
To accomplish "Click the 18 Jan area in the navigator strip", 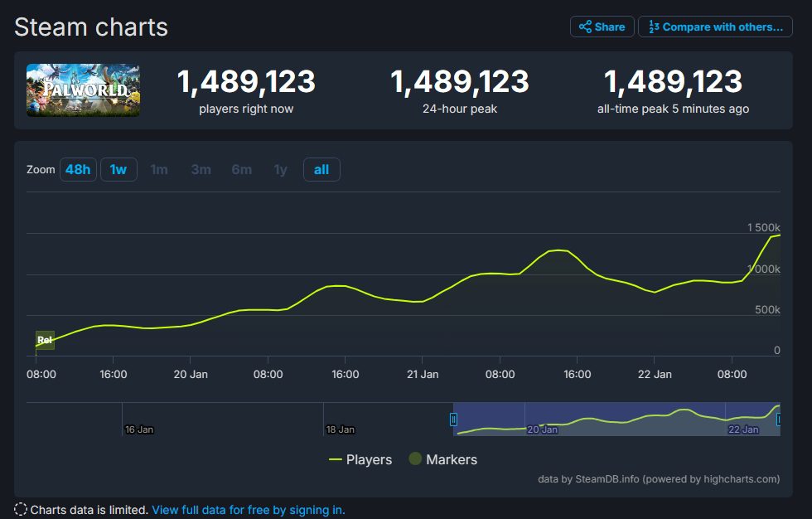I will coord(340,429).
